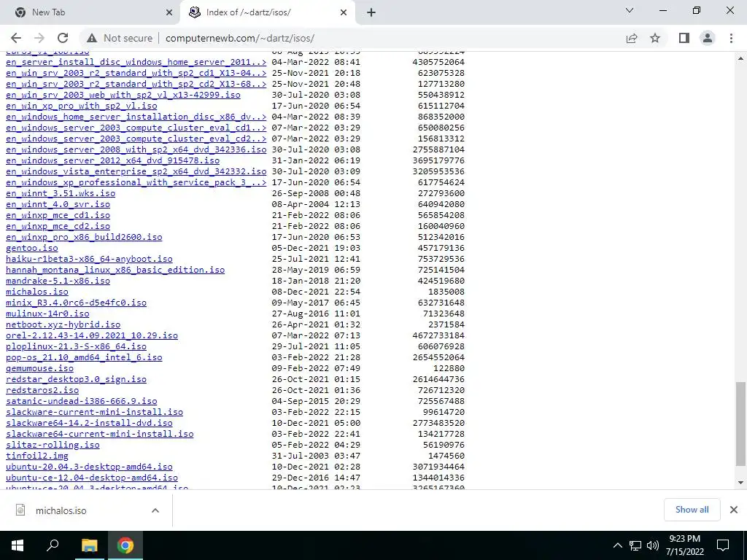Open slackware64-current-mini-install.iso link

pyautogui.click(x=99, y=435)
